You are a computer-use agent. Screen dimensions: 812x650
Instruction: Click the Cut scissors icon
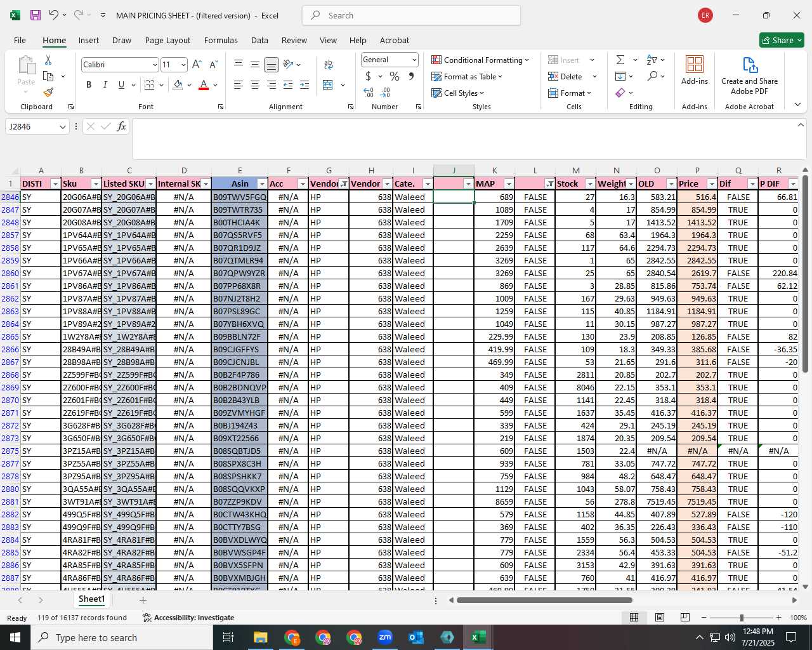48,60
